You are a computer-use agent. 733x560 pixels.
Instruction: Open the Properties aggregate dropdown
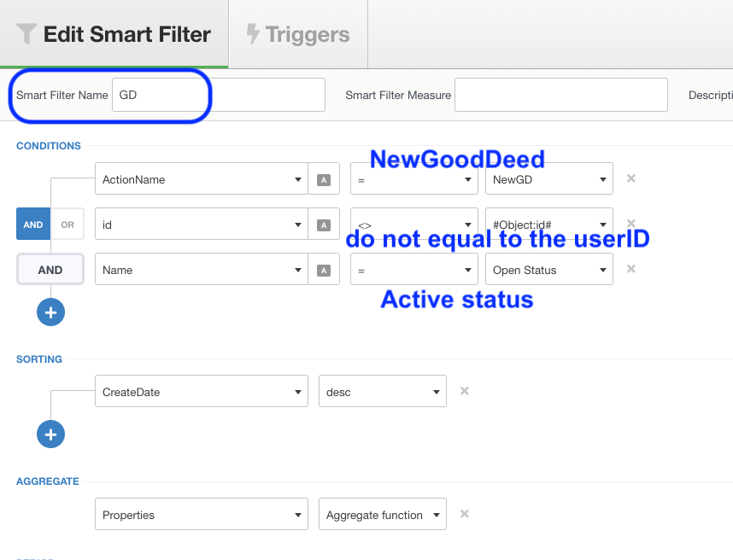pos(202,514)
